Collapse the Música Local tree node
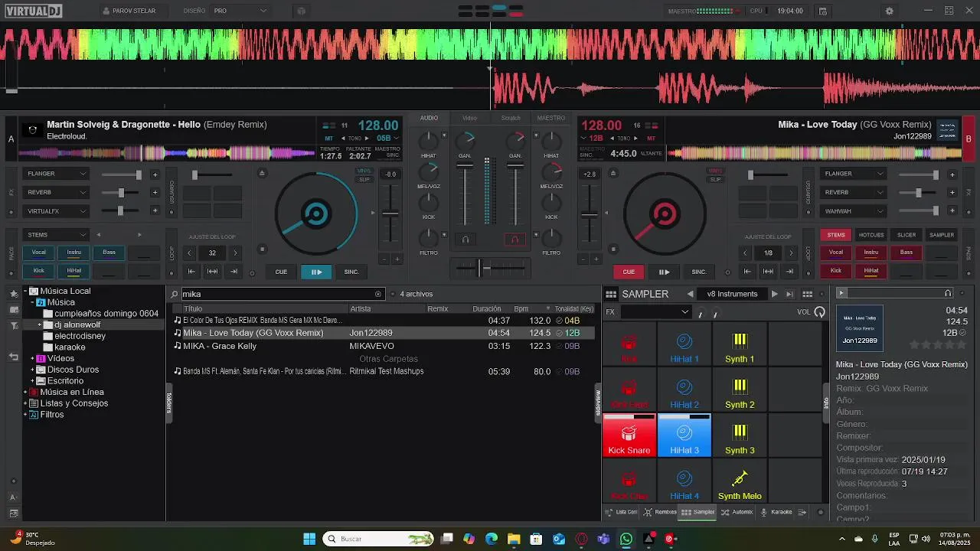The image size is (980, 551). coord(26,291)
